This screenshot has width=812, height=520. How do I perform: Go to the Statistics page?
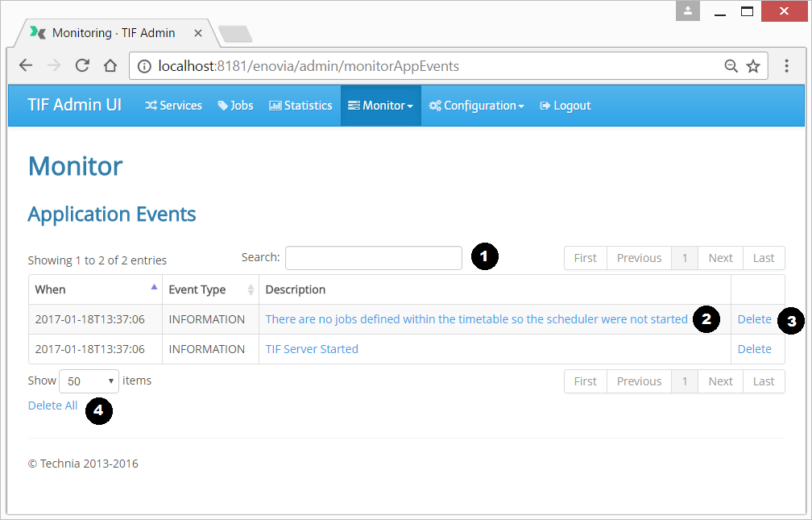(300, 106)
